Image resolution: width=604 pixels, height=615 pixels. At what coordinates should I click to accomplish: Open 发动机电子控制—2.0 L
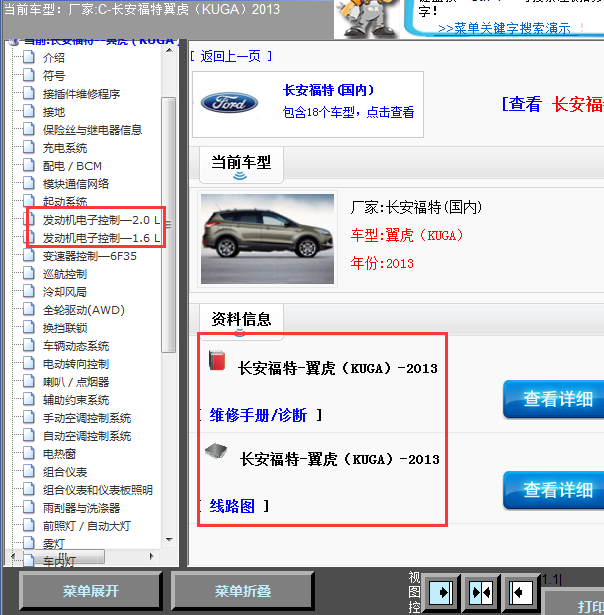(x=101, y=220)
